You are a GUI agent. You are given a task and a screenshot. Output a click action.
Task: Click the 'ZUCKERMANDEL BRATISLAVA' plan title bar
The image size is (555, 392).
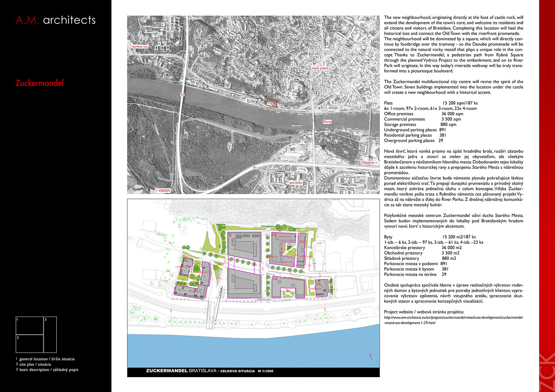(x=210, y=371)
